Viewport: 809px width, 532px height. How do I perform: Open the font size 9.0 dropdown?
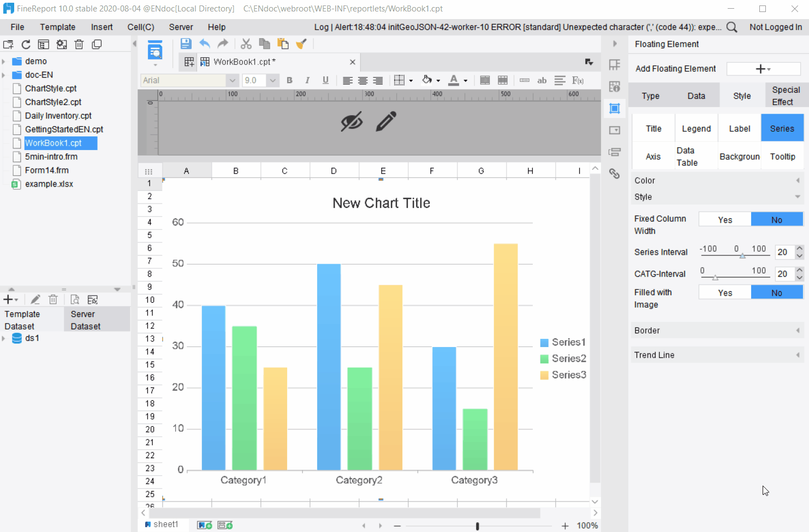272,80
